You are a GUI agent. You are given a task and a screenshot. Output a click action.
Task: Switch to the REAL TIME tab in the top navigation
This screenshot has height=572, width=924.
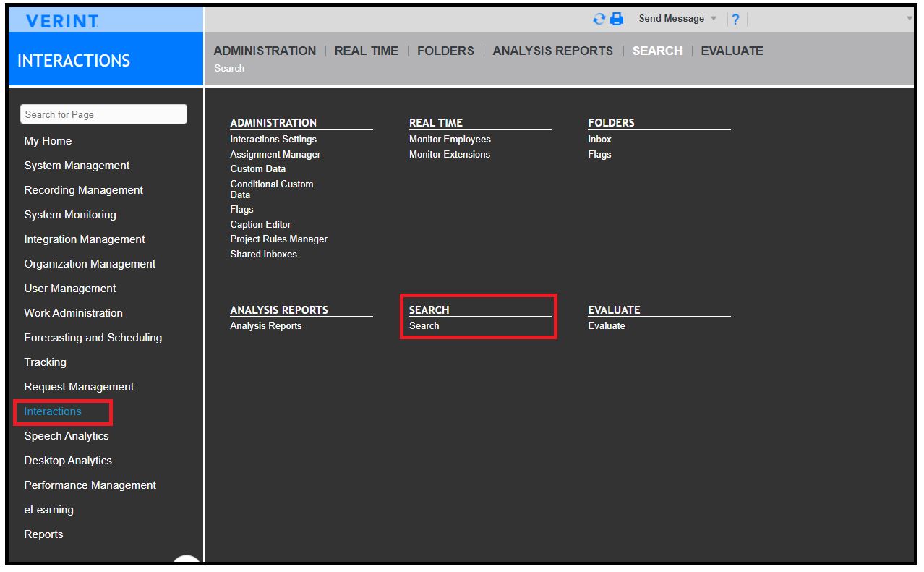[367, 51]
